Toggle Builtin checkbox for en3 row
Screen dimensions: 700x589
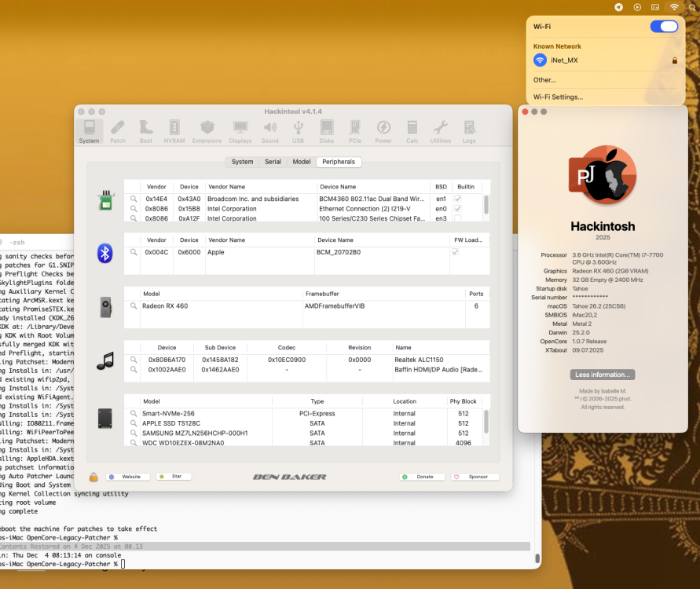tap(457, 218)
